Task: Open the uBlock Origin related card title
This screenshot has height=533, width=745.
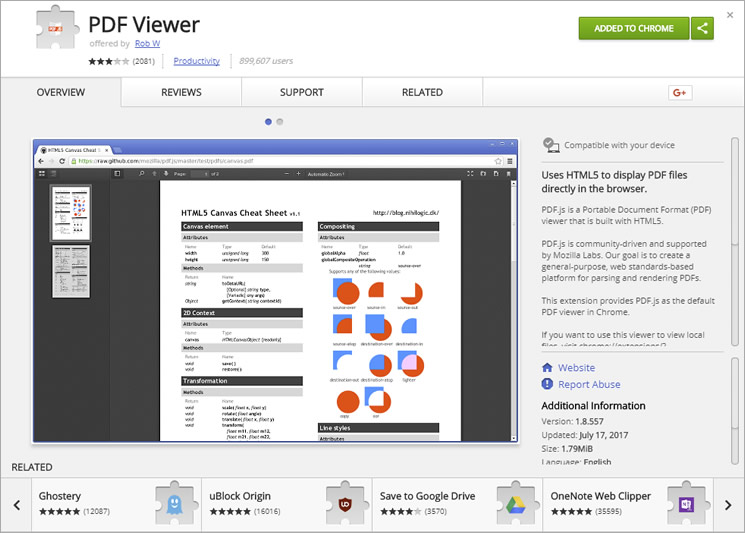Action: (240, 496)
